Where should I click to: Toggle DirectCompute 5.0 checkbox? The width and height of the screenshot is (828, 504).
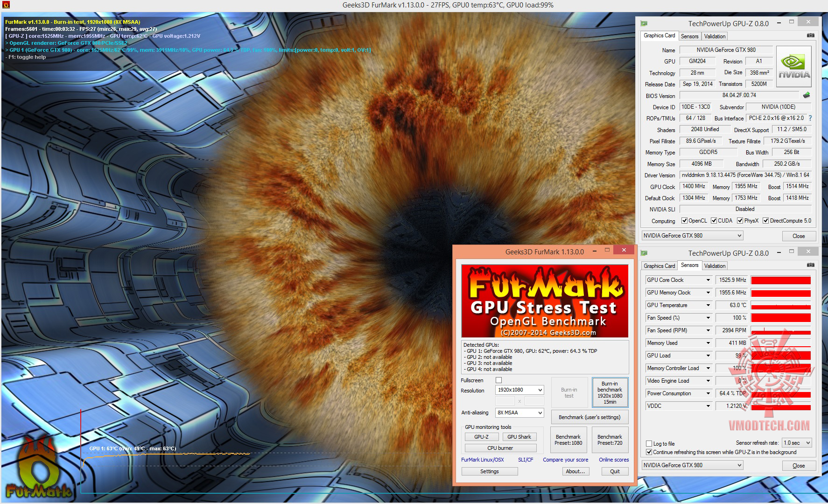tap(765, 221)
